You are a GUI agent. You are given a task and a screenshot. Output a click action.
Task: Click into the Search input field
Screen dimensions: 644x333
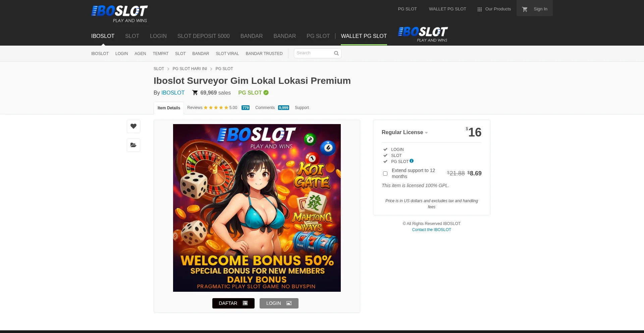click(x=314, y=53)
